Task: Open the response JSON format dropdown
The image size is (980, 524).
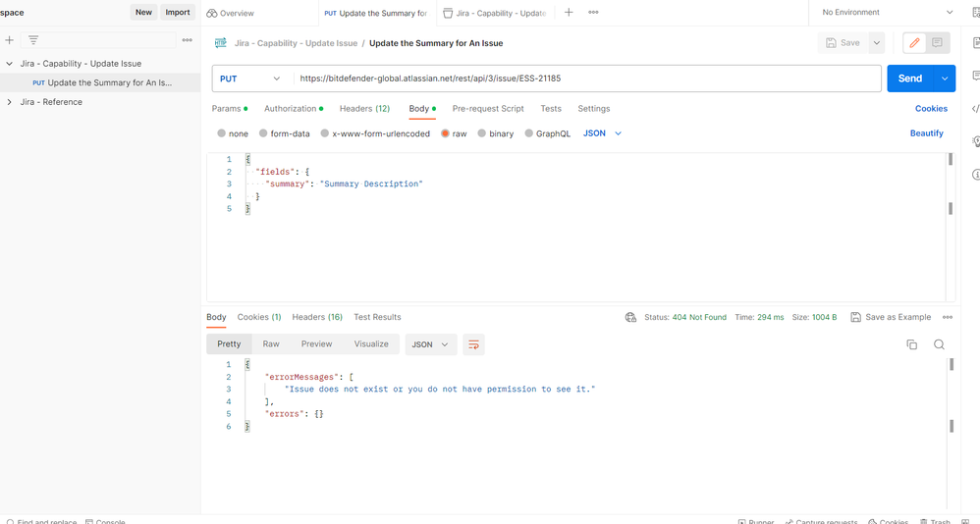Action: pos(430,344)
